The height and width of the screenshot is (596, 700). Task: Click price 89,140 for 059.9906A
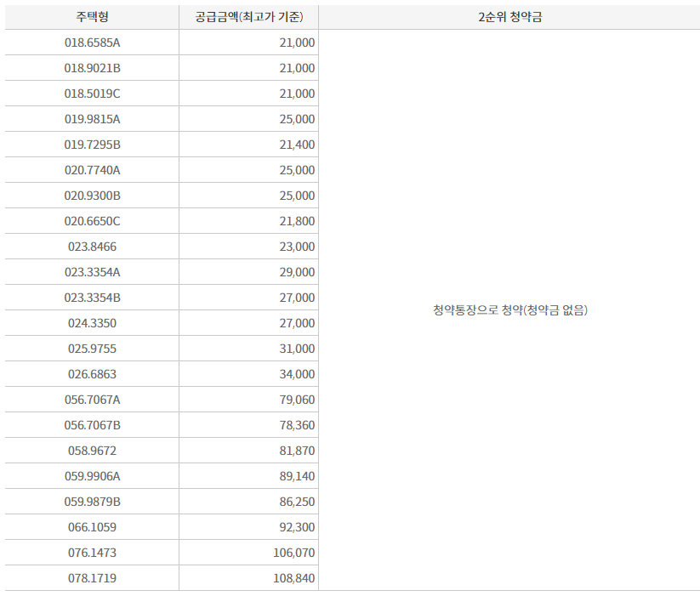pyautogui.click(x=297, y=476)
